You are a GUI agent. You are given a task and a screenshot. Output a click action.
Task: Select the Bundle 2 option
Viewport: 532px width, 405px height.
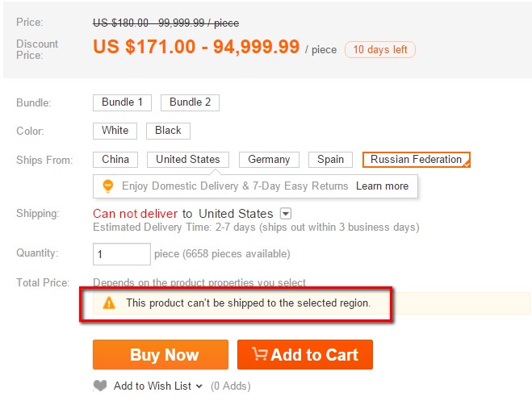coord(190,102)
